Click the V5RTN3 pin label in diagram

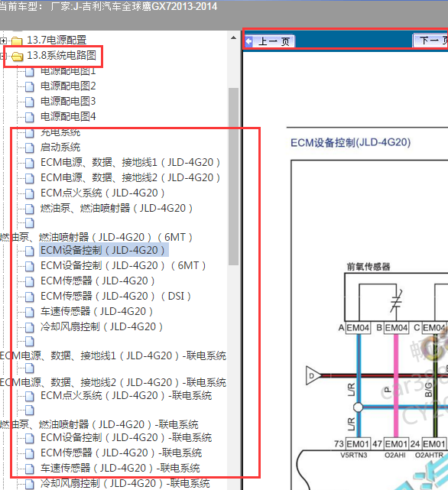[x=354, y=456]
